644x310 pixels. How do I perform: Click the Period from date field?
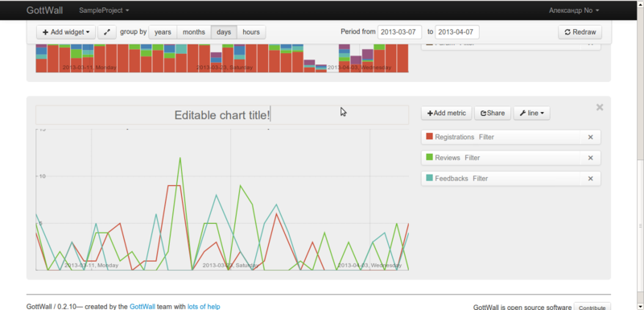(399, 32)
